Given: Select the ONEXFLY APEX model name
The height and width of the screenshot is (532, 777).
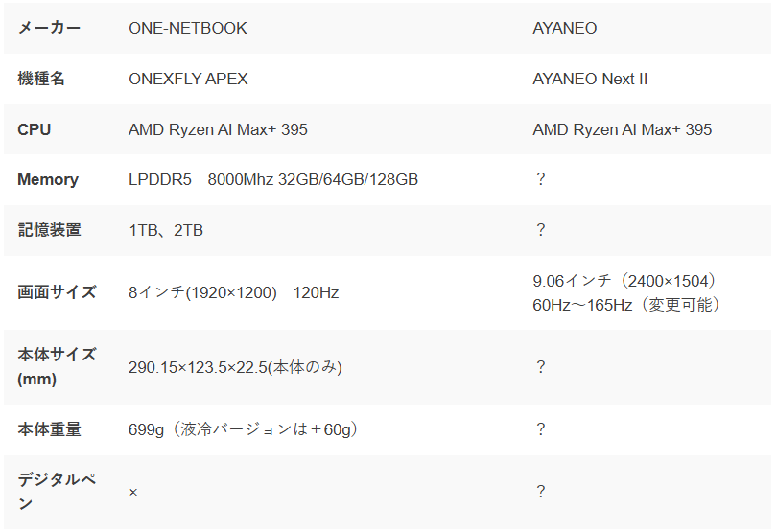Looking at the screenshot, I should pyautogui.click(x=188, y=79).
